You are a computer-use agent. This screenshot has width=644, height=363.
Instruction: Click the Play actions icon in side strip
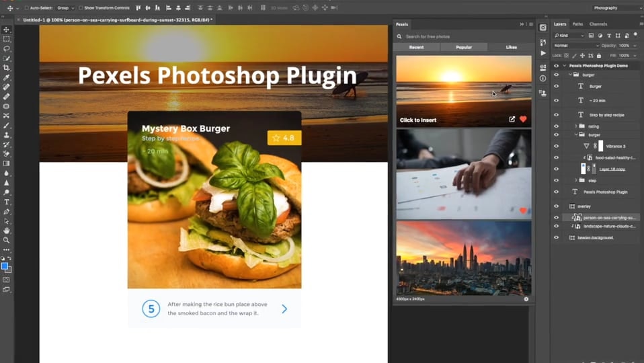click(x=543, y=53)
